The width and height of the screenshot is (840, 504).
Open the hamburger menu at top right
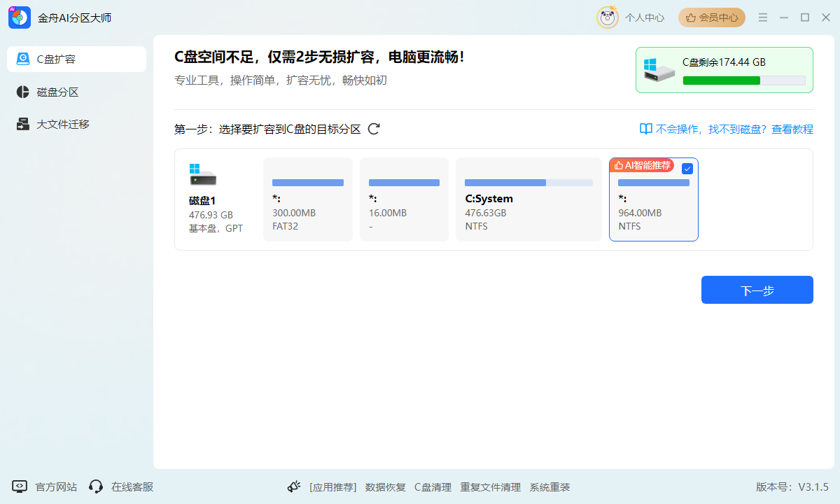click(x=762, y=17)
